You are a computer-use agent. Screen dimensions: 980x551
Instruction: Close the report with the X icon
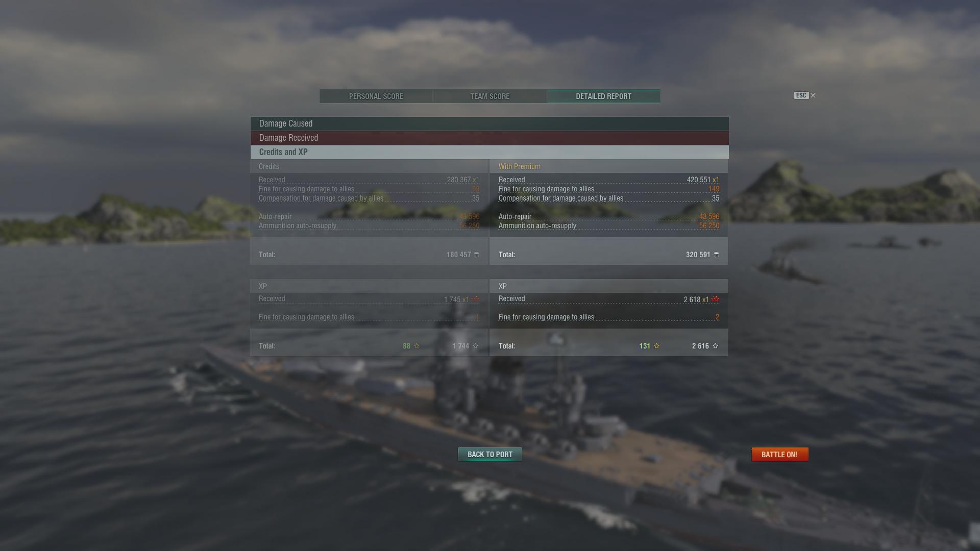[x=813, y=95]
